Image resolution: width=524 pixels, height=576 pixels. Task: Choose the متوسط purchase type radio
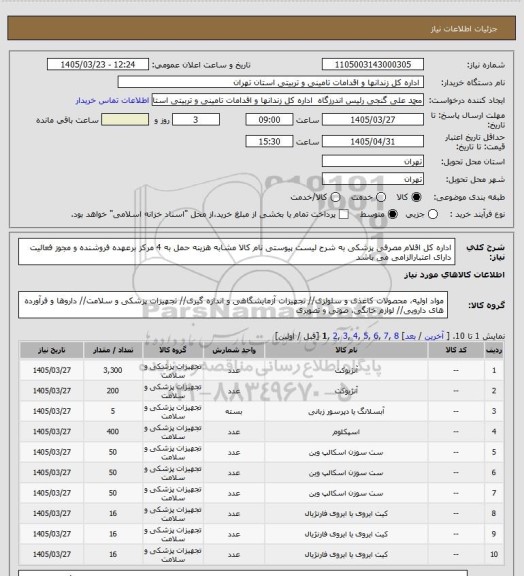click(x=392, y=214)
